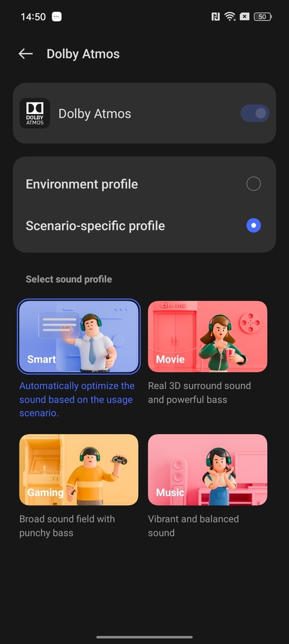Tap the SIM card missing icon
Image resolution: width=289 pixels, height=644 pixels.
[x=244, y=17]
